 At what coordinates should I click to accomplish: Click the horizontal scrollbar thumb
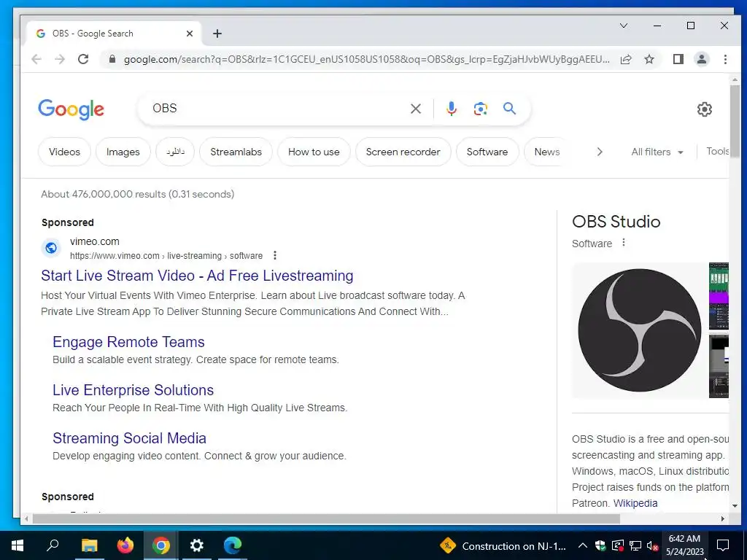click(326, 518)
